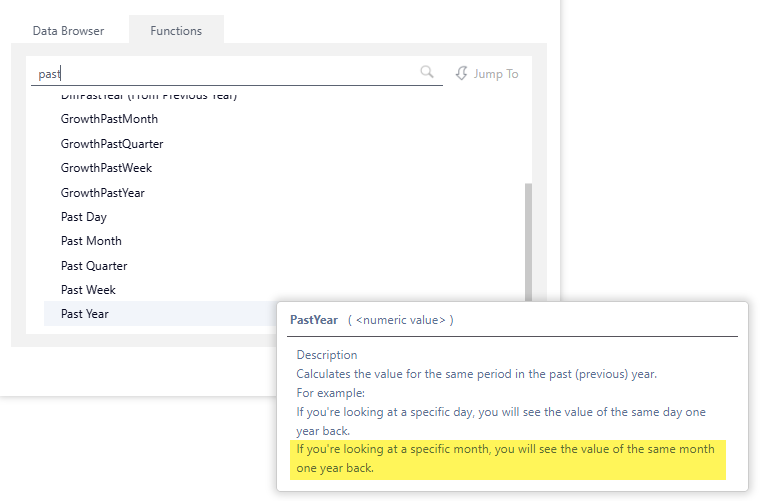Select the highlighted Past Year function
Image resolution: width=760 pixels, height=501 pixels.
tap(85, 314)
